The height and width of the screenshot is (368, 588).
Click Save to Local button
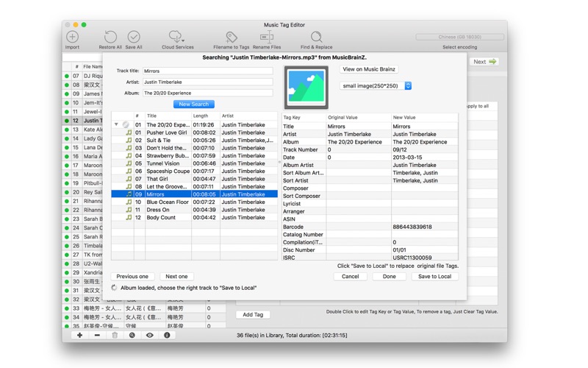coord(434,277)
